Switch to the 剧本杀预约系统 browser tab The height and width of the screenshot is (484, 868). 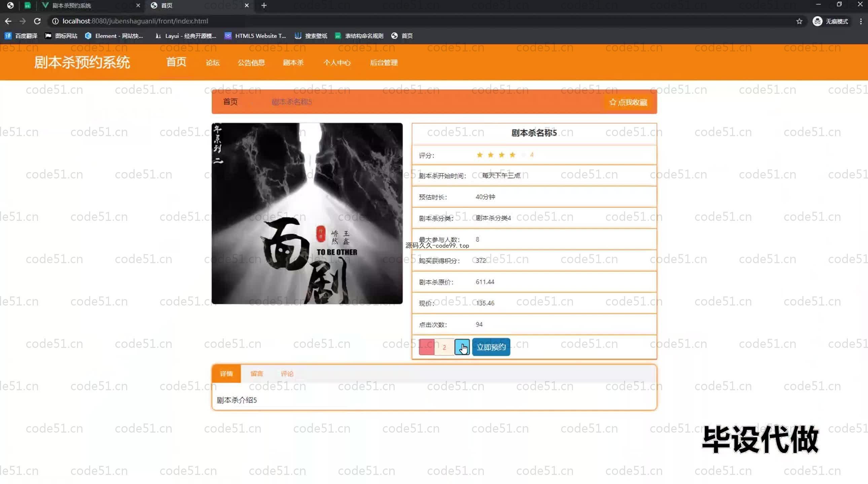(x=91, y=5)
